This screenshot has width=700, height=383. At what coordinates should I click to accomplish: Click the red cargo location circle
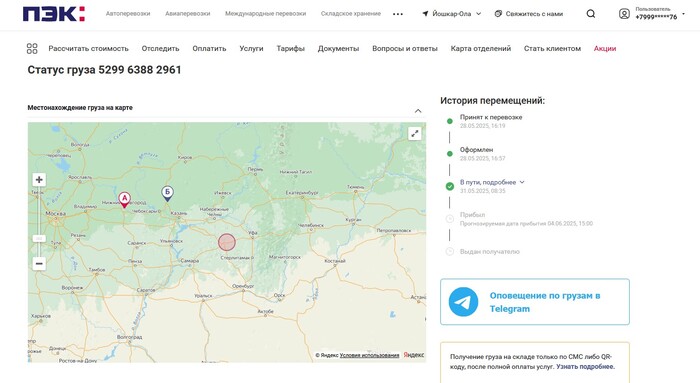227,242
